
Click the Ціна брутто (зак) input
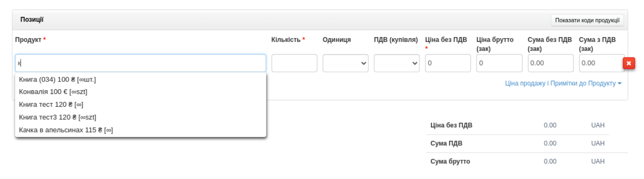[499, 63]
